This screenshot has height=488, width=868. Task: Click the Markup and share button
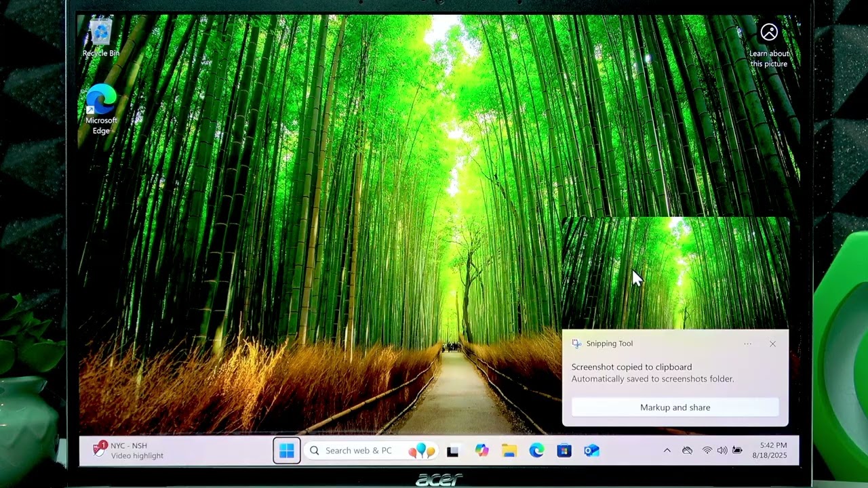coord(675,407)
